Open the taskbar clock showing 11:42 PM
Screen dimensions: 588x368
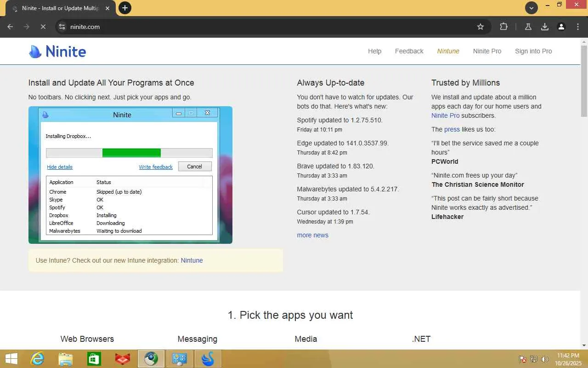[568, 359]
